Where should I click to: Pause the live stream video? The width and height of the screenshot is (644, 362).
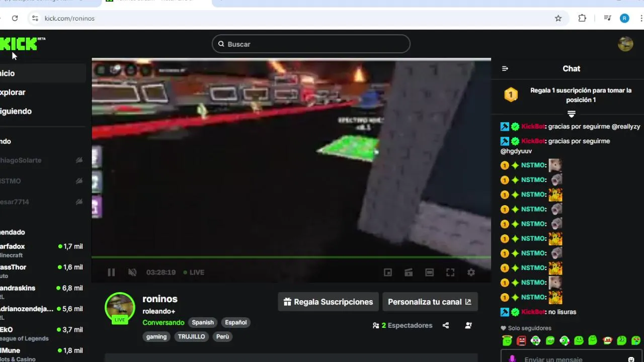(111, 272)
